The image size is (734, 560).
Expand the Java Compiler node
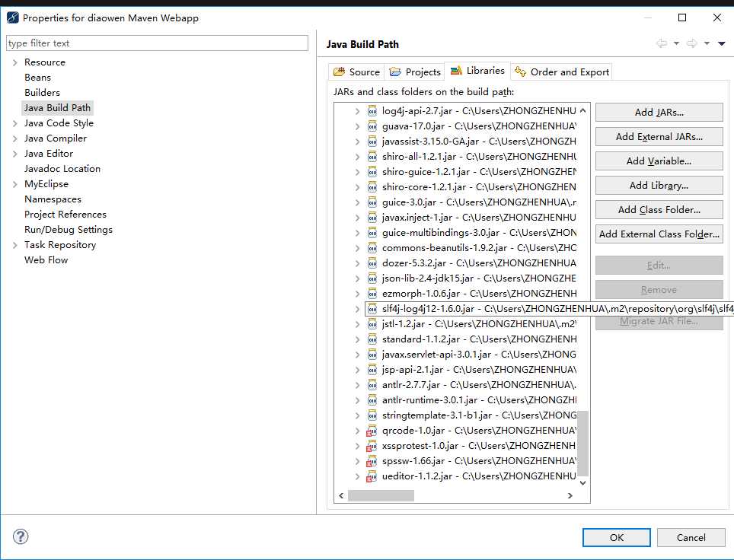click(x=15, y=138)
